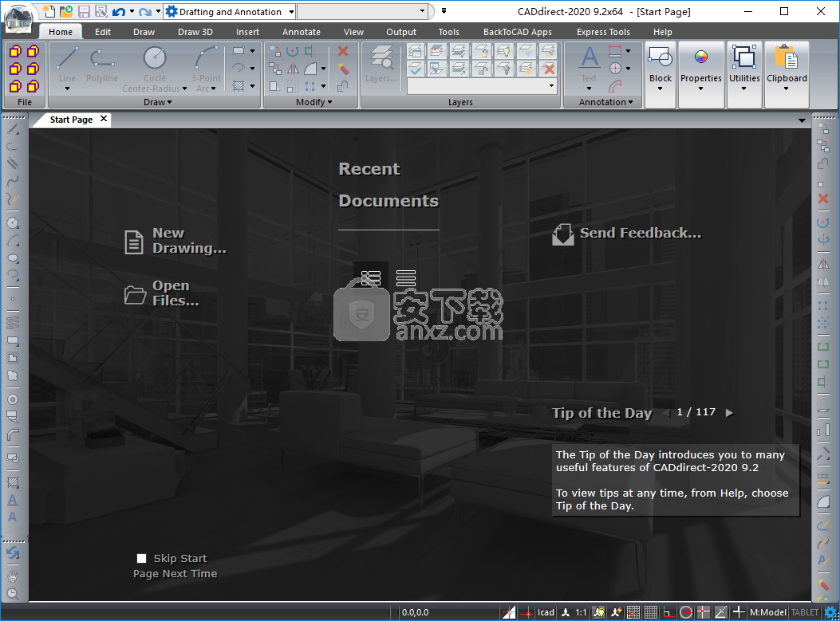Viewport: 840px width, 621px height.
Task: Click the layer lock padlock icon
Action: 482,51
